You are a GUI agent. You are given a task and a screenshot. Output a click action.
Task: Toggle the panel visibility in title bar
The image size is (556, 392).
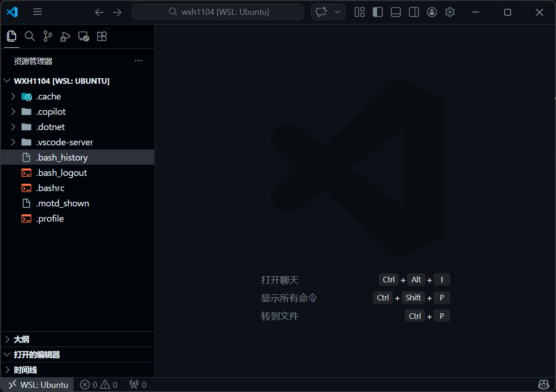coord(395,12)
